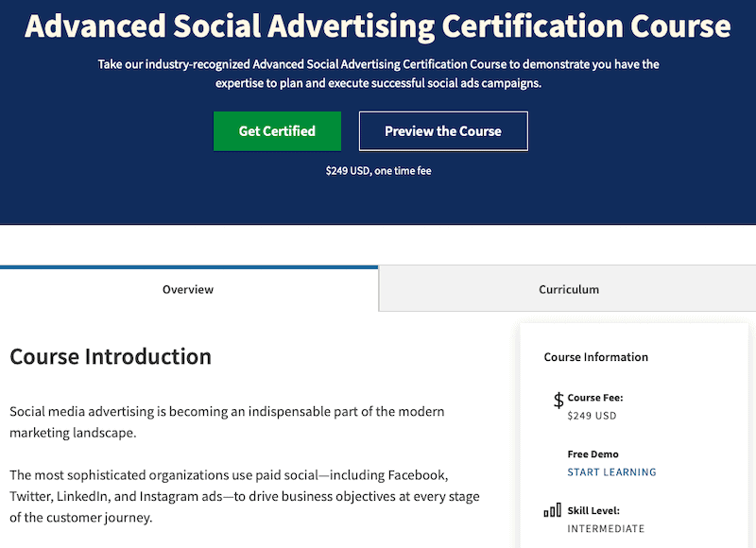Click the green Get Certified button
756x548 pixels.
(277, 131)
